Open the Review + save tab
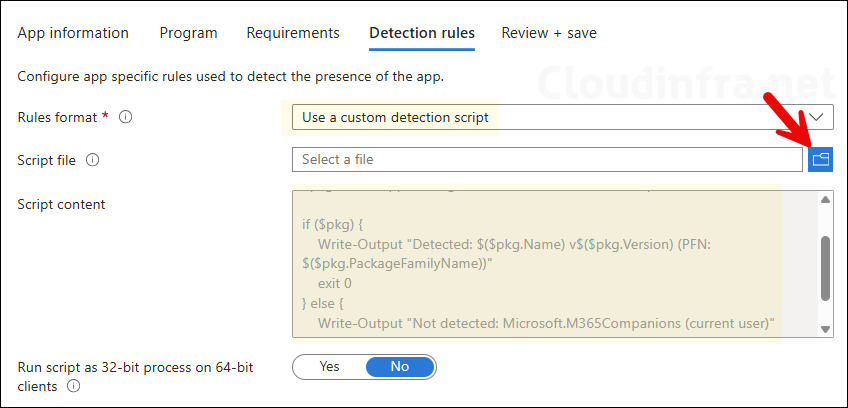The height and width of the screenshot is (408, 848). click(x=549, y=33)
